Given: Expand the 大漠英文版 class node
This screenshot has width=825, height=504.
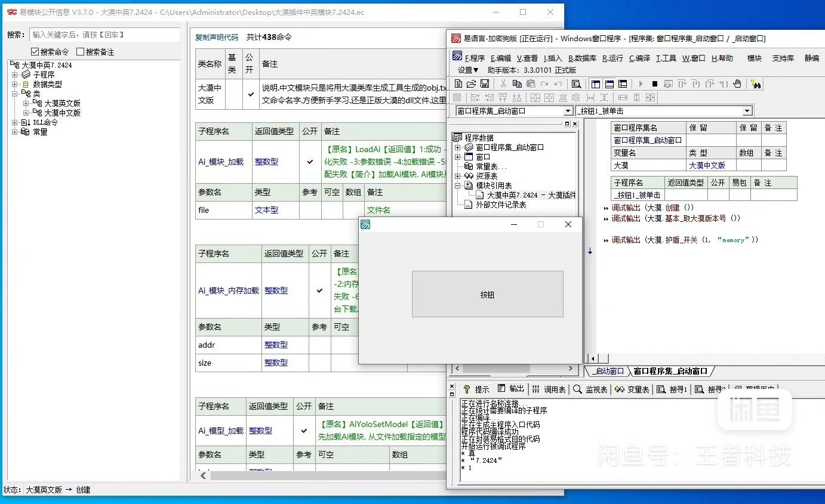Looking at the screenshot, I should [x=26, y=103].
